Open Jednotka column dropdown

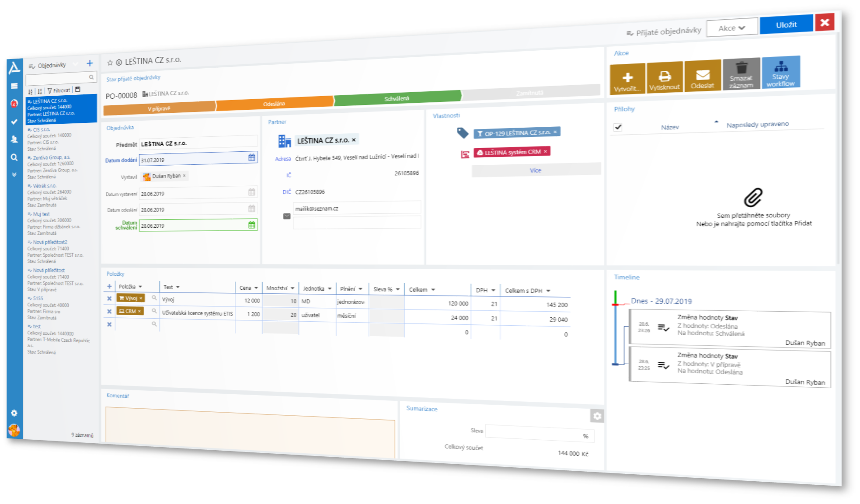point(330,288)
